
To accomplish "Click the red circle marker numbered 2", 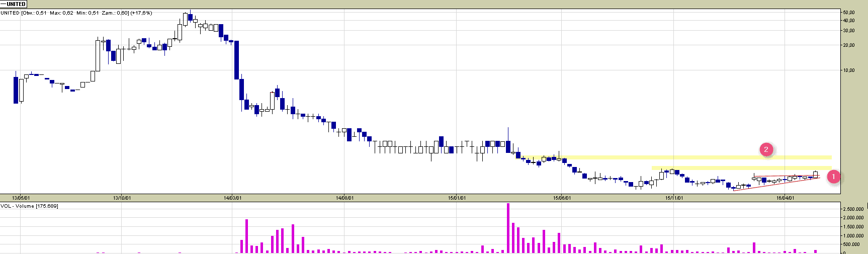I will click(x=766, y=149).
